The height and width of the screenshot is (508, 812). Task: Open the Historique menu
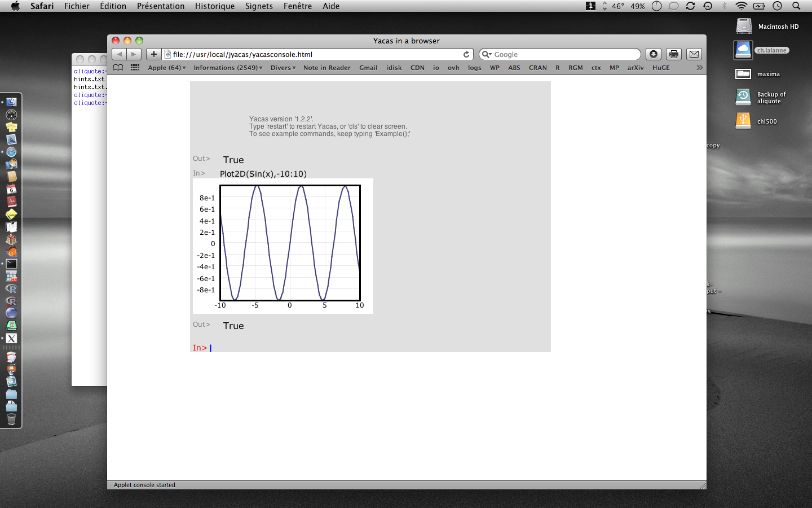[214, 6]
